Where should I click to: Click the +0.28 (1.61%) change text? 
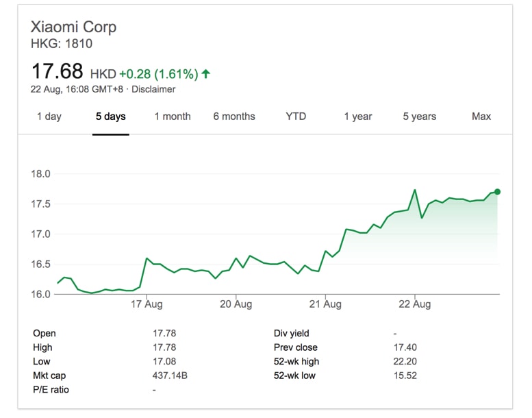158,74
